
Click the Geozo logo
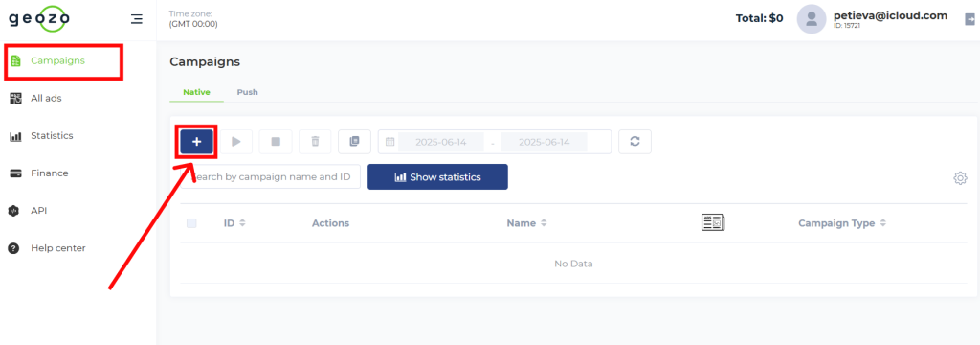38,18
